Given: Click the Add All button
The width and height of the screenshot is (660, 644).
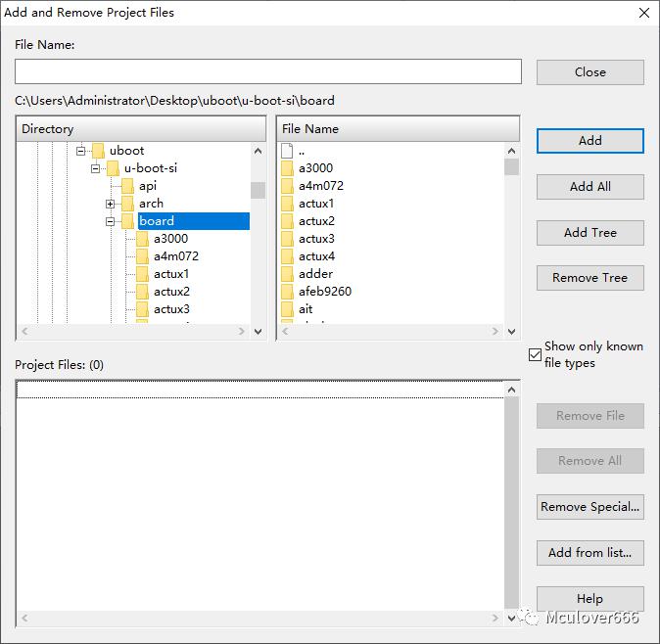Looking at the screenshot, I should pyautogui.click(x=590, y=187).
